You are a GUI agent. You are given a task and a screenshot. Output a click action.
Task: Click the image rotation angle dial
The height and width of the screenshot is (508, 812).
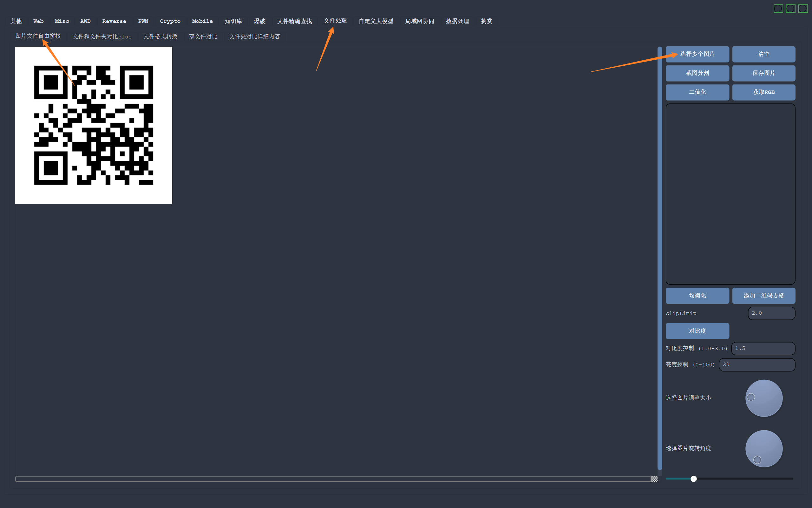click(764, 449)
